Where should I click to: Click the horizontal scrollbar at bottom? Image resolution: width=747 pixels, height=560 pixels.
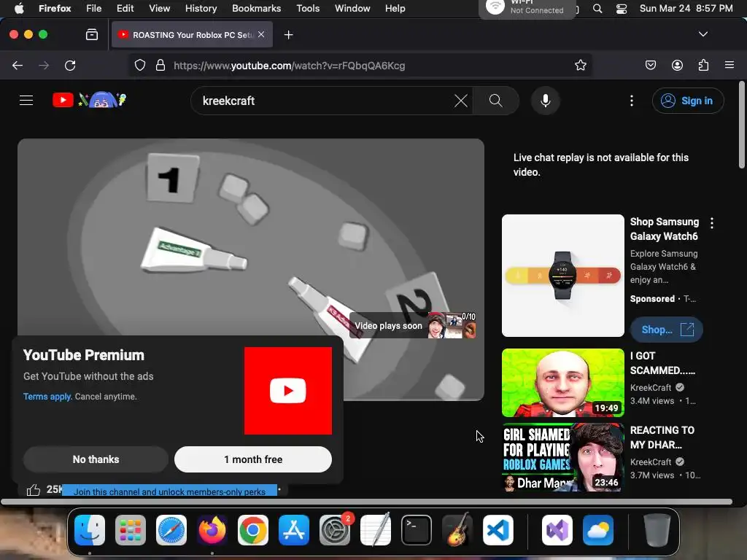(366, 502)
